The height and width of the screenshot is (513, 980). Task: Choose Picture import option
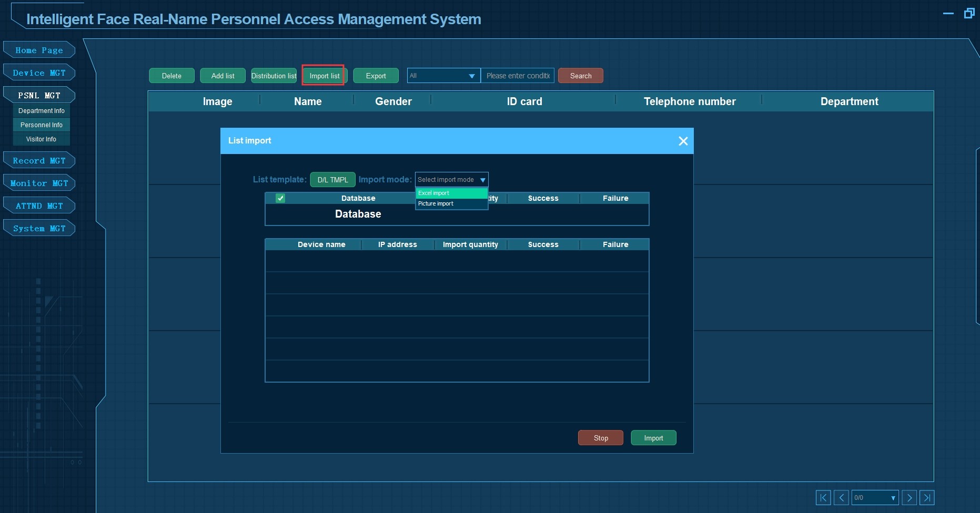click(x=451, y=204)
